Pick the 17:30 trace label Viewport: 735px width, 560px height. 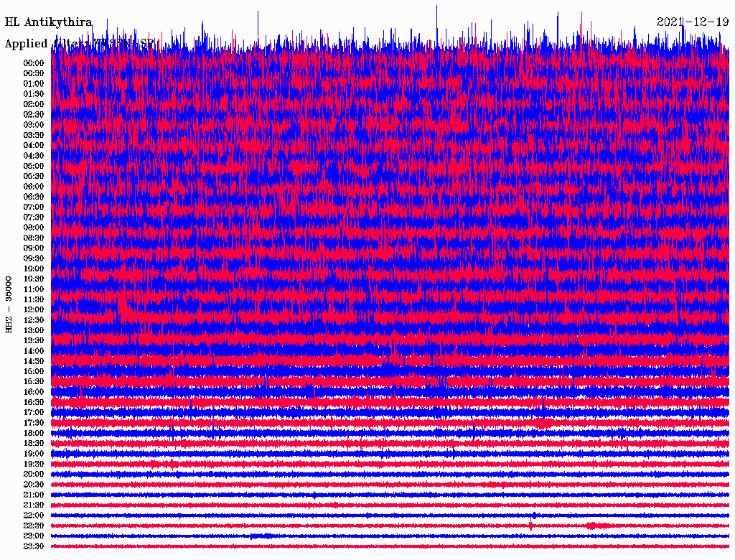[34, 423]
